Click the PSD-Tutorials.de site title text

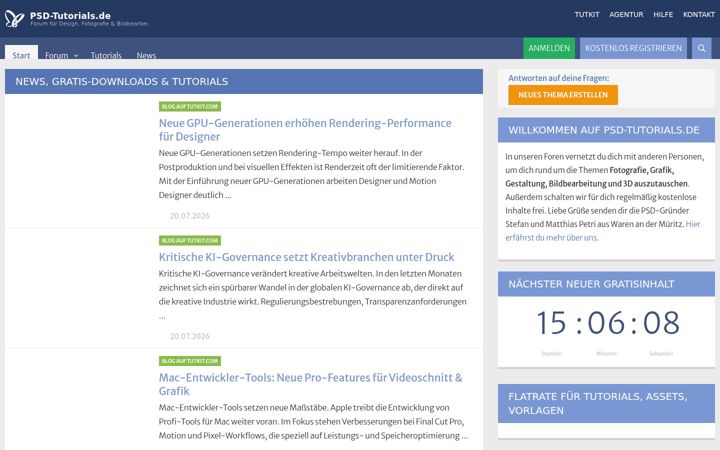(x=70, y=16)
